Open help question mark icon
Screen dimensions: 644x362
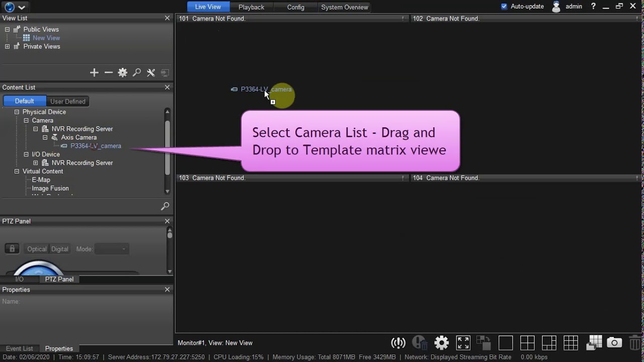coord(594,7)
